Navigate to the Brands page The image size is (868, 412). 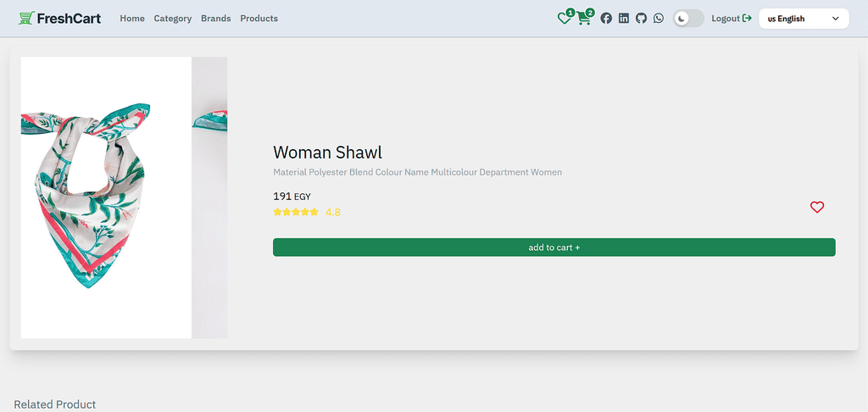[216, 19]
